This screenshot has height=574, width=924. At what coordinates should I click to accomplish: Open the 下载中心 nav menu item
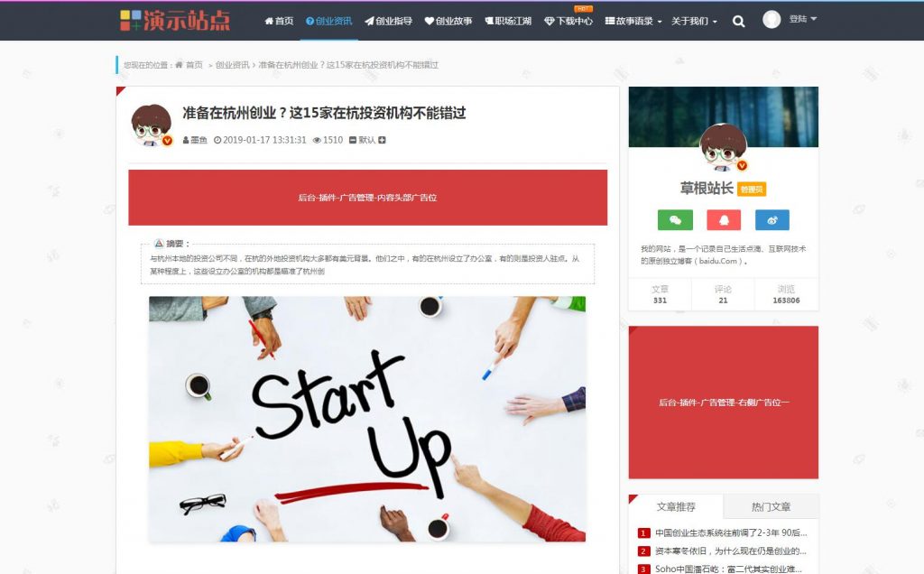click(x=568, y=22)
